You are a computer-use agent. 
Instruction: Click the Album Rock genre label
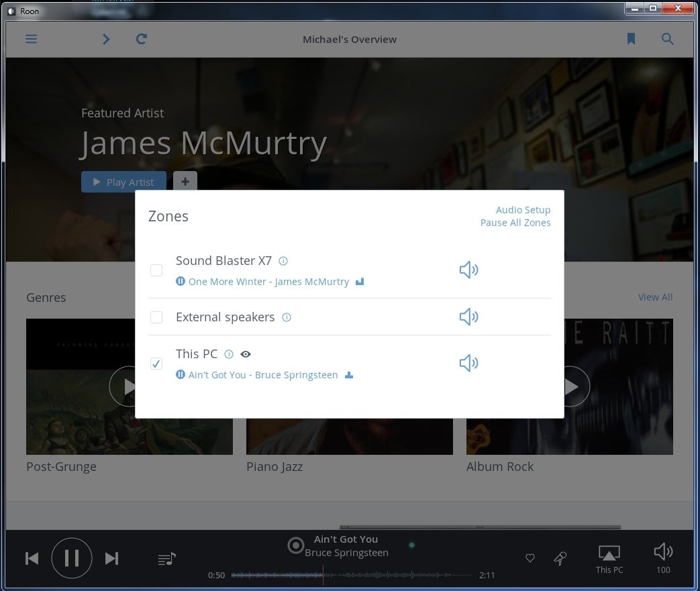[500, 467]
